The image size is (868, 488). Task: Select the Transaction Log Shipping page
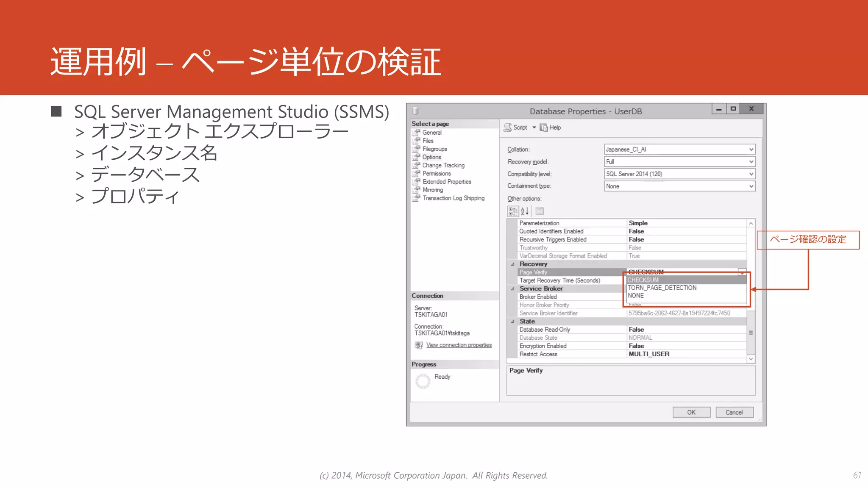pos(453,198)
